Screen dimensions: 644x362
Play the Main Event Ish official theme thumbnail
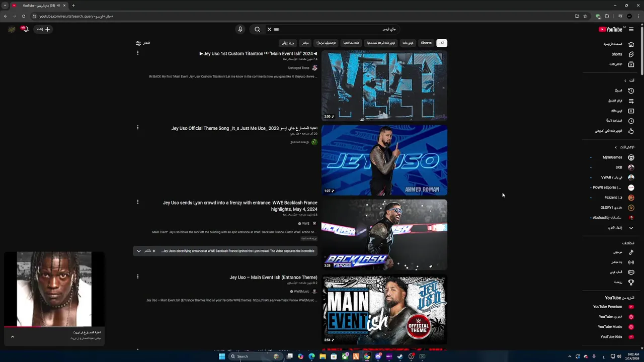(384, 309)
